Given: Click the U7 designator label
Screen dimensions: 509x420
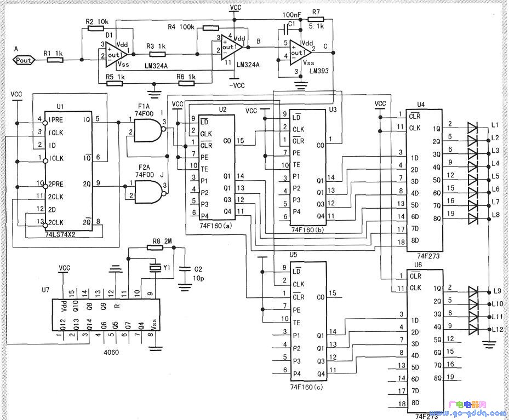Looking at the screenshot, I should point(45,289).
